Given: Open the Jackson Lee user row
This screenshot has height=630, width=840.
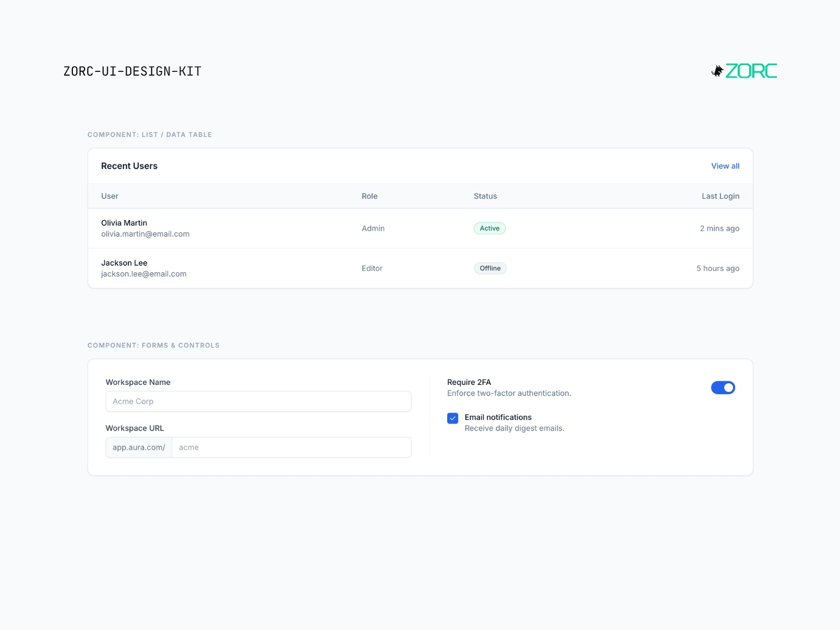Looking at the screenshot, I should (420, 268).
